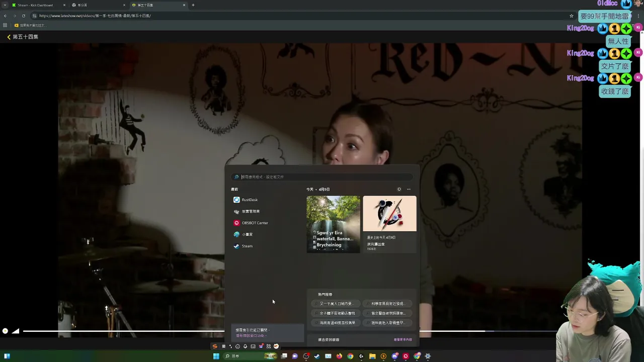Image resolution: width=644 pixels, height=362 pixels.
Task: Open Steam from the taskbar
Action: [317, 356]
